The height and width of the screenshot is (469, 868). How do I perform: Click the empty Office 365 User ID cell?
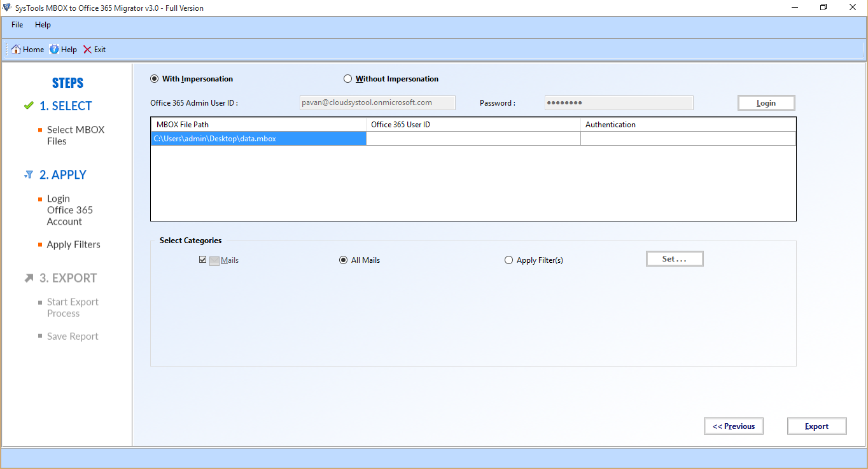pos(473,138)
